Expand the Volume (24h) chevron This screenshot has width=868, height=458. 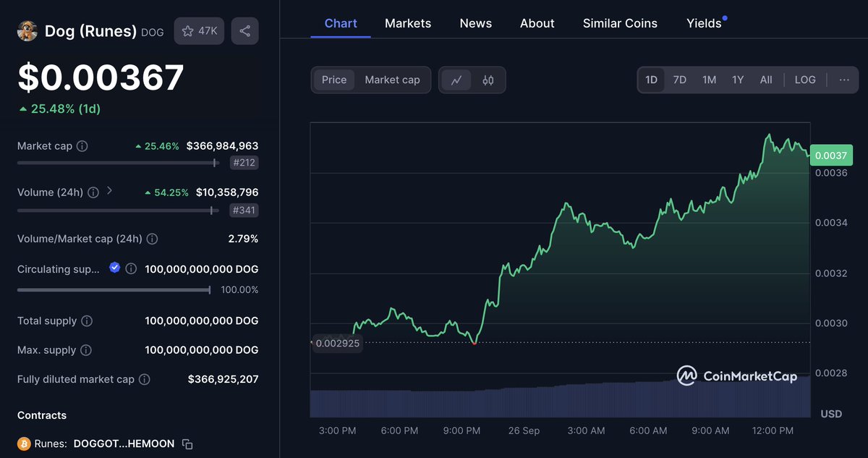pos(109,190)
